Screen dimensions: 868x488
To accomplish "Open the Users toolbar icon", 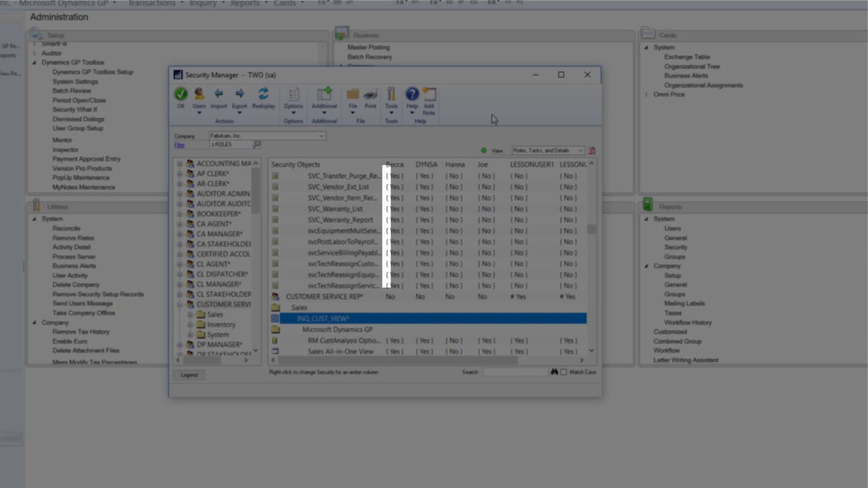I will pyautogui.click(x=199, y=94).
